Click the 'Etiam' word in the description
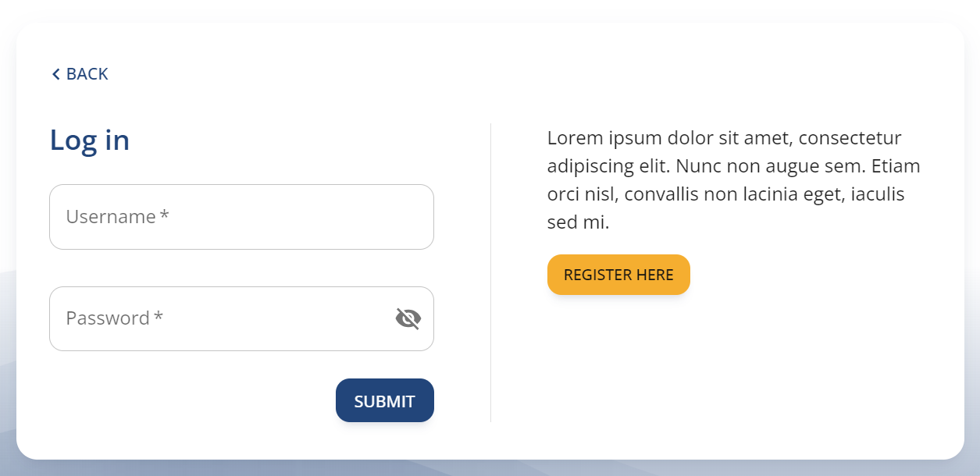 (x=896, y=167)
